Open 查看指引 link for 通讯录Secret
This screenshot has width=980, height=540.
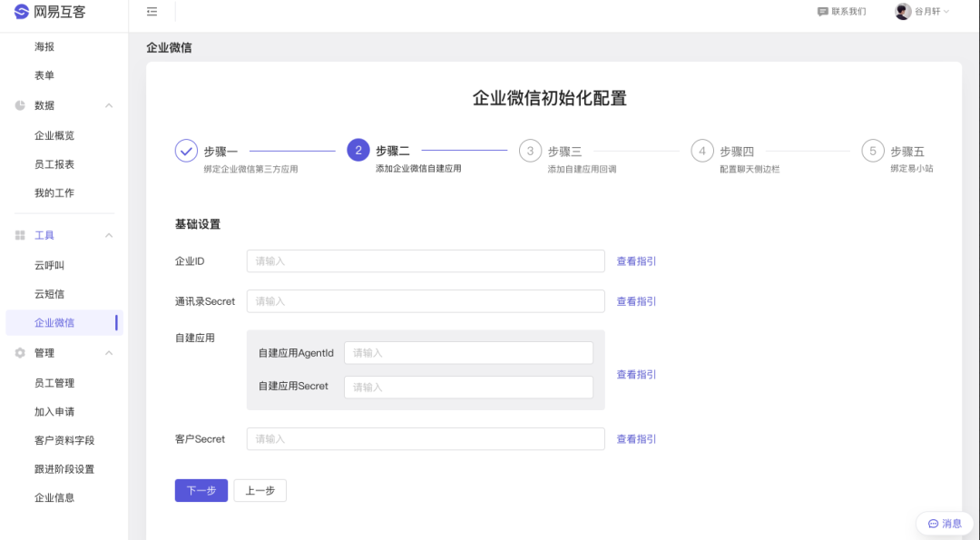[x=636, y=301]
